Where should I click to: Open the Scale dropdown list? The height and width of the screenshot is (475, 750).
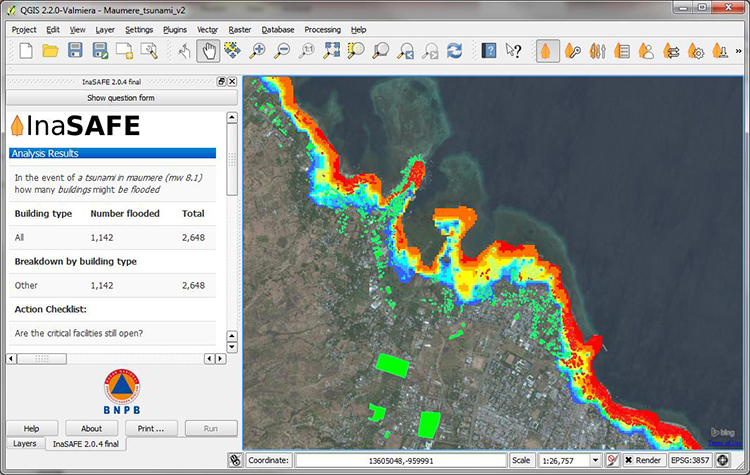pyautogui.click(x=595, y=460)
